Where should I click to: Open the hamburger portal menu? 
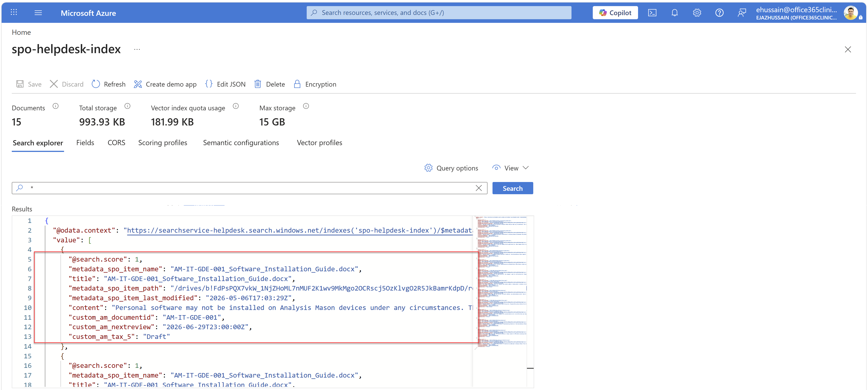coord(38,12)
